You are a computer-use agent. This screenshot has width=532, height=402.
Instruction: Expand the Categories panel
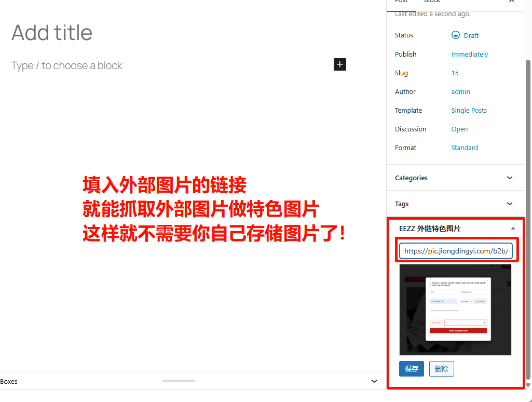[x=509, y=178]
